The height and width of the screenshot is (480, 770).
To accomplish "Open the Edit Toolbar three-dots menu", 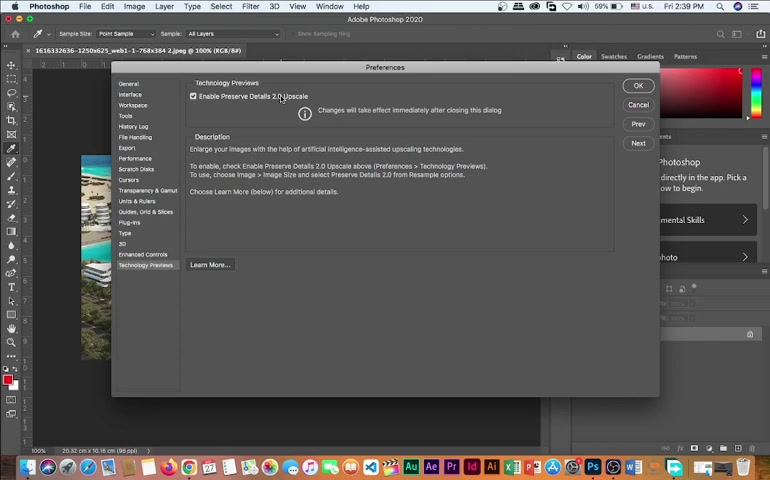I will 11,356.
